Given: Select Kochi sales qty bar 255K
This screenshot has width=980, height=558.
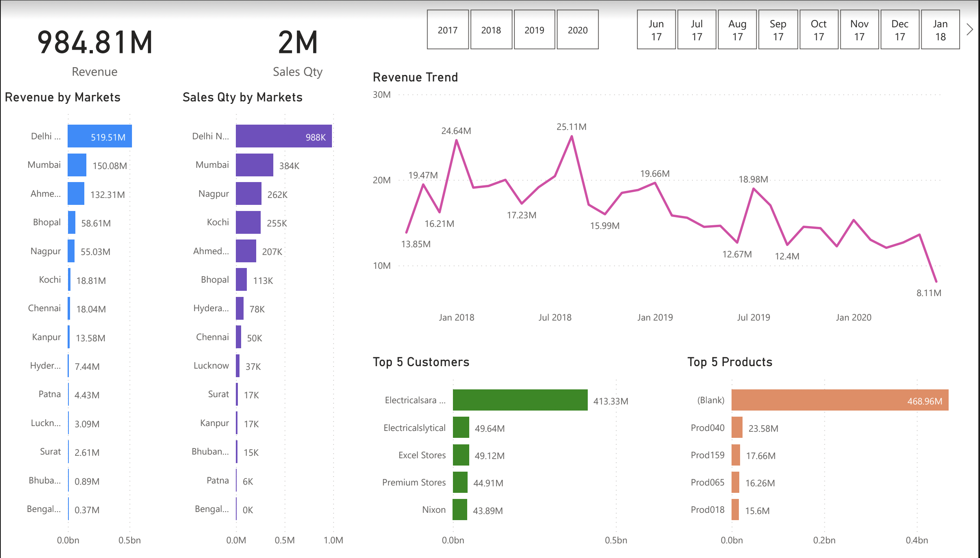Looking at the screenshot, I should [x=248, y=222].
